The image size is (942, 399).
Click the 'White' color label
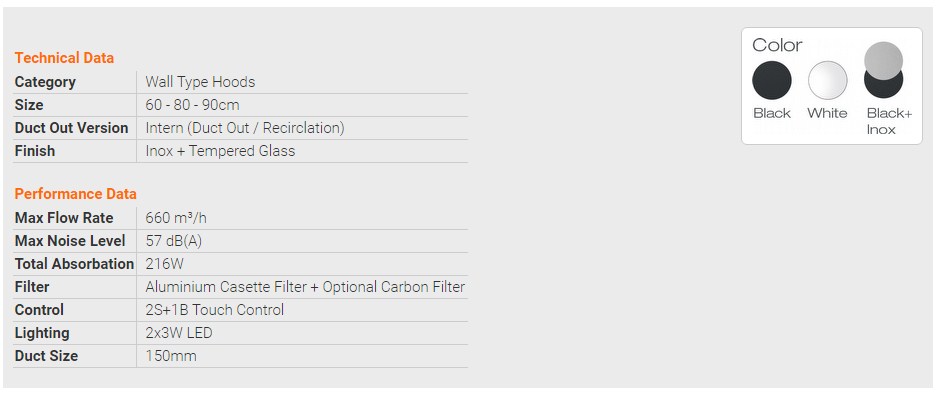[827, 113]
